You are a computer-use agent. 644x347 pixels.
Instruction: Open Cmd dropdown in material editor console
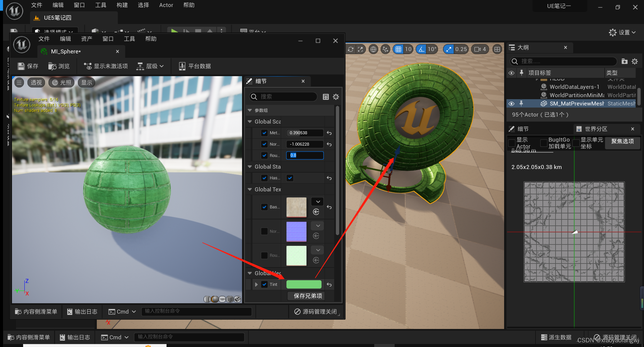[122, 312]
